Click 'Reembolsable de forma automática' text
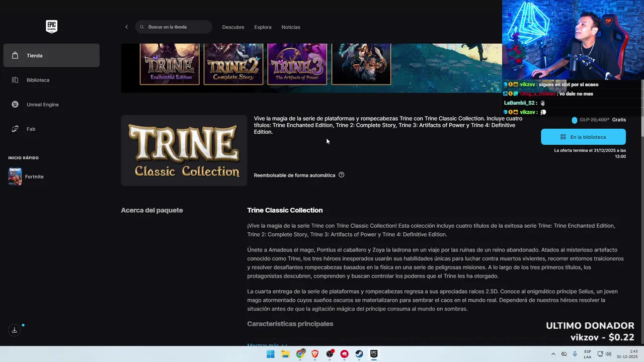 (x=294, y=175)
